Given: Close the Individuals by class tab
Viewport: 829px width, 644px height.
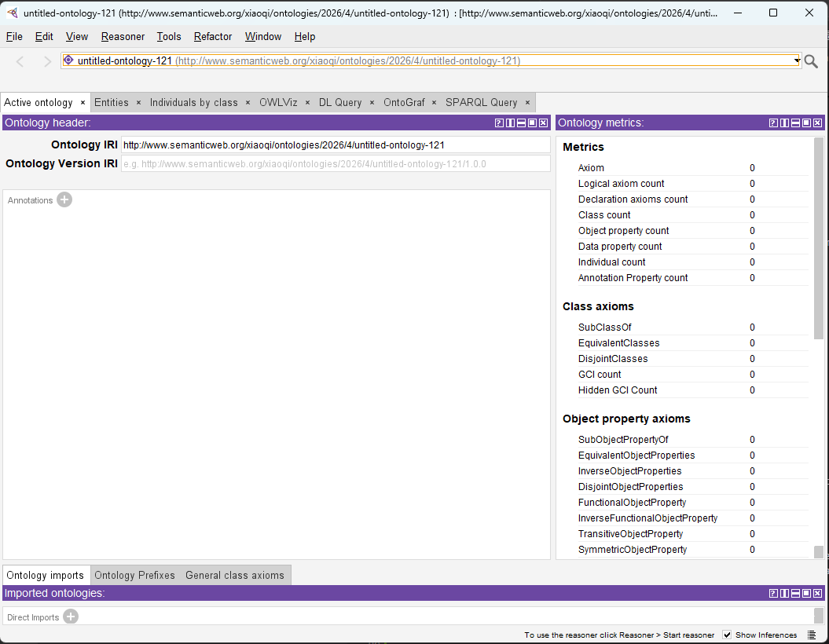Looking at the screenshot, I should tap(248, 103).
